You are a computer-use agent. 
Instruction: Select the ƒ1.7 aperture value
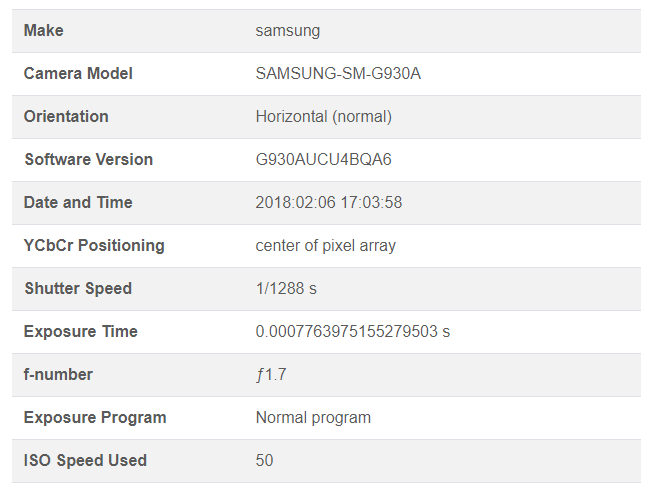click(x=271, y=375)
